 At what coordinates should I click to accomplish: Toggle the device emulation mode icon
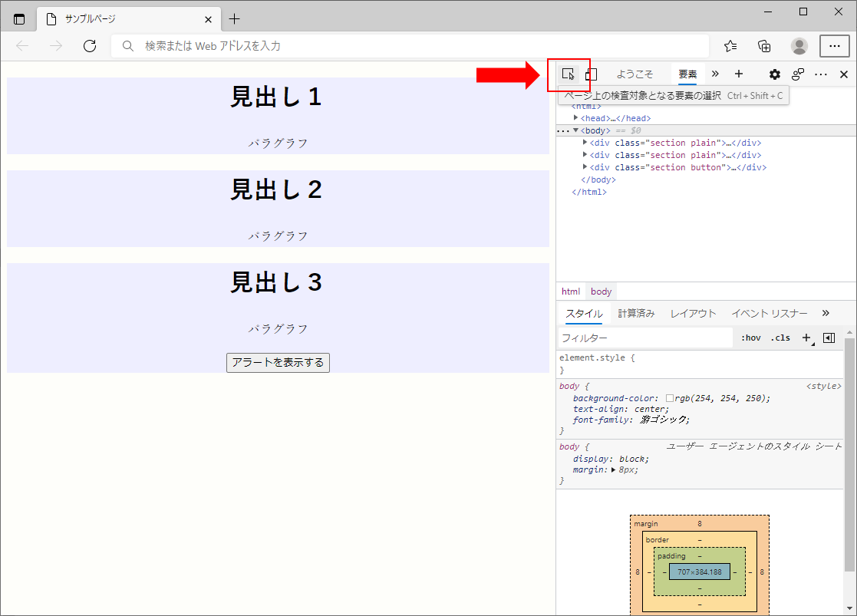coord(590,74)
